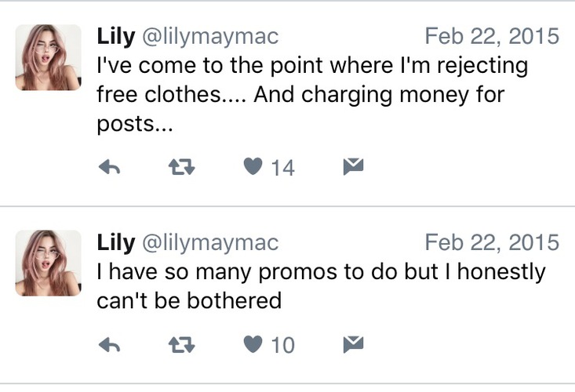This screenshot has width=575, height=392.
Task: Open the tweet text about having many promos
Action: point(320,285)
